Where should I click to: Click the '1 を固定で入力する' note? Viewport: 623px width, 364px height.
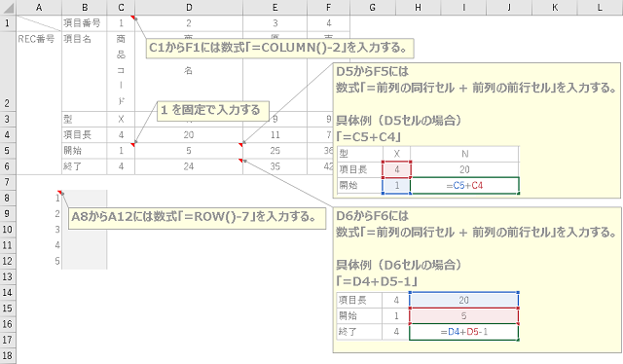point(212,111)
